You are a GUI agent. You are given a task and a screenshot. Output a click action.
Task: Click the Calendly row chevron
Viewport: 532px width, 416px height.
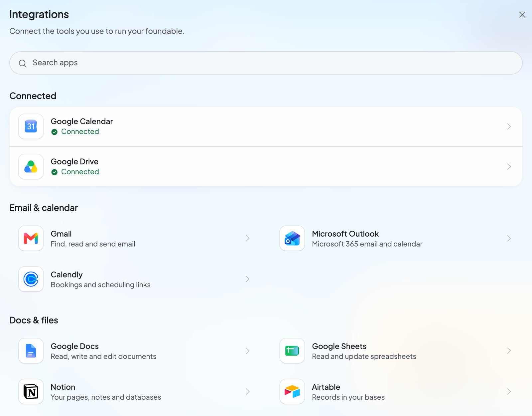(247, 279)
